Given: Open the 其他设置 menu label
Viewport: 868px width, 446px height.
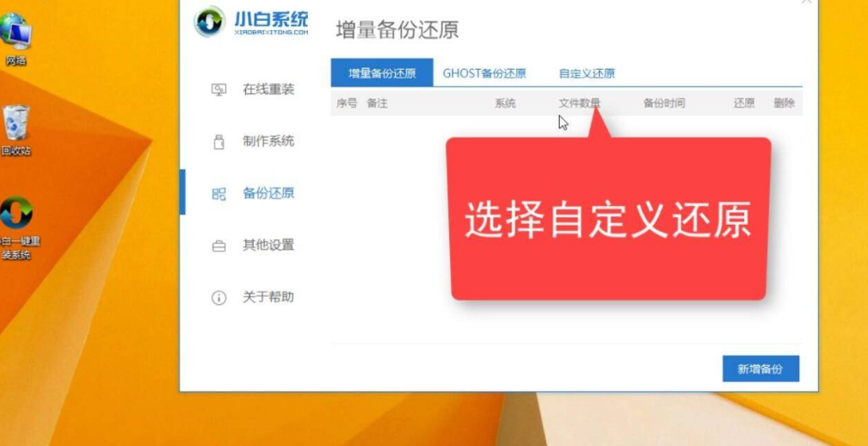Looking at the screenshot, I should coord(268,245).
